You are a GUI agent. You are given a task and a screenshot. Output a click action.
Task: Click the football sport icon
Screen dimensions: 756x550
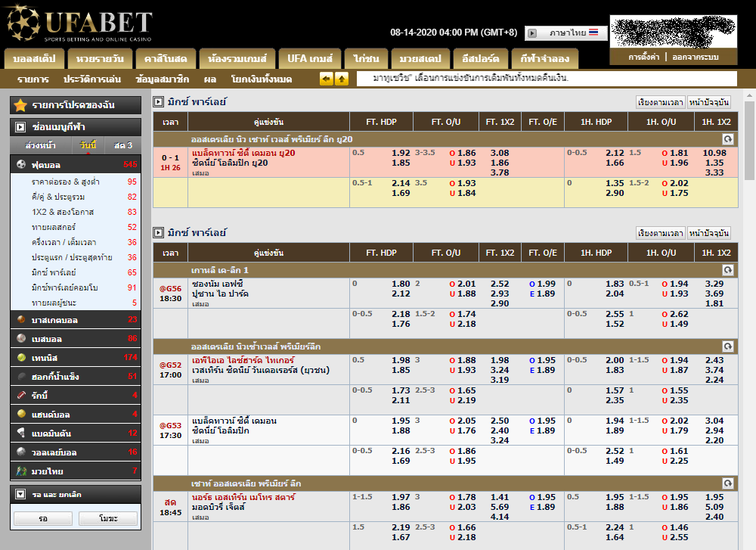point(21,164)
